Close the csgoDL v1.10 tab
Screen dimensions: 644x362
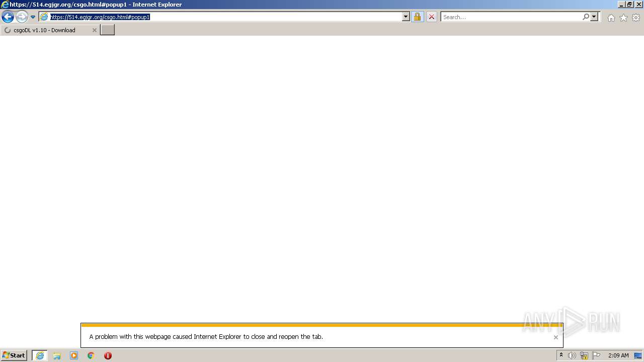[94, 30]
